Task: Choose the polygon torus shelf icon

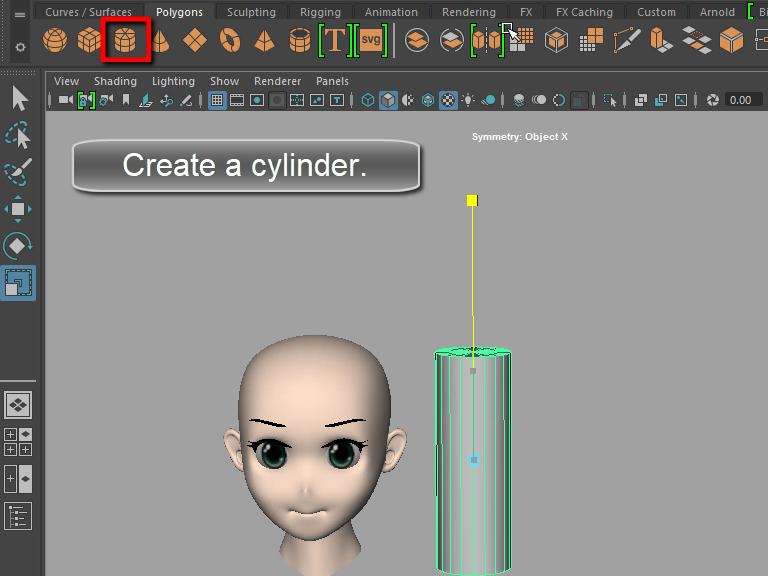Action: click(230, 40)
